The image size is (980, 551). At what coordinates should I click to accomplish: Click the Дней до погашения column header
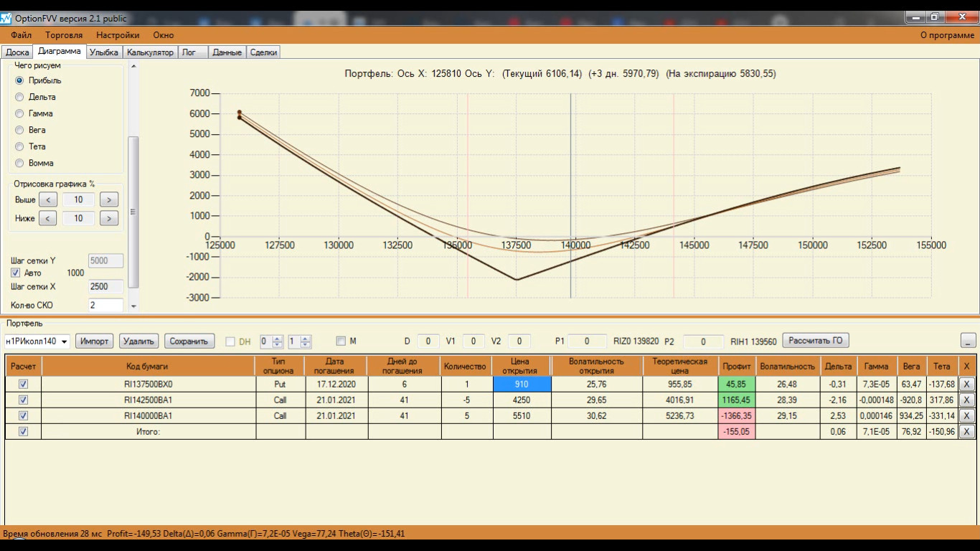[x=405, y=366]
